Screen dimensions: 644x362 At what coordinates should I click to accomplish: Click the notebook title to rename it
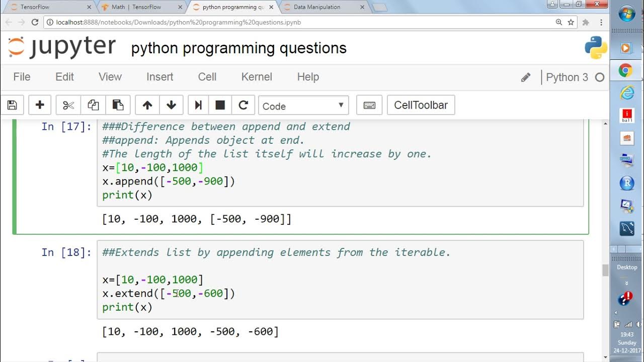pyautogui.click(x=238, y=48)
